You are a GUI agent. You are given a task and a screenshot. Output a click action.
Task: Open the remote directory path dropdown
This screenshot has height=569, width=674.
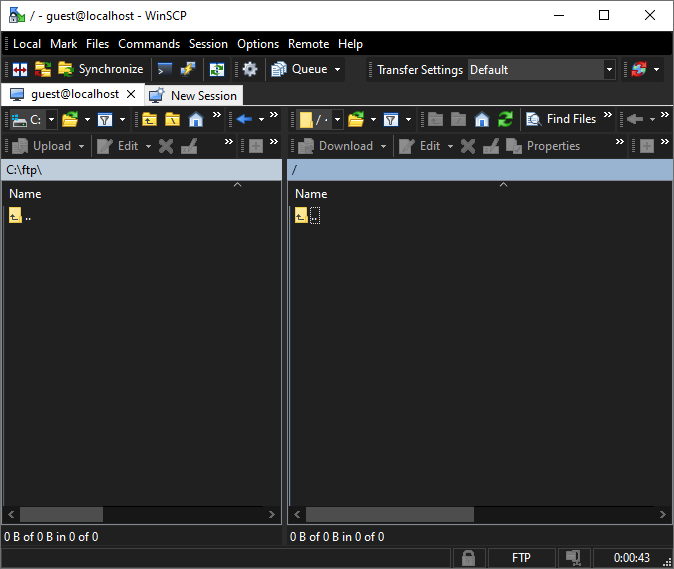coord(337,120)
